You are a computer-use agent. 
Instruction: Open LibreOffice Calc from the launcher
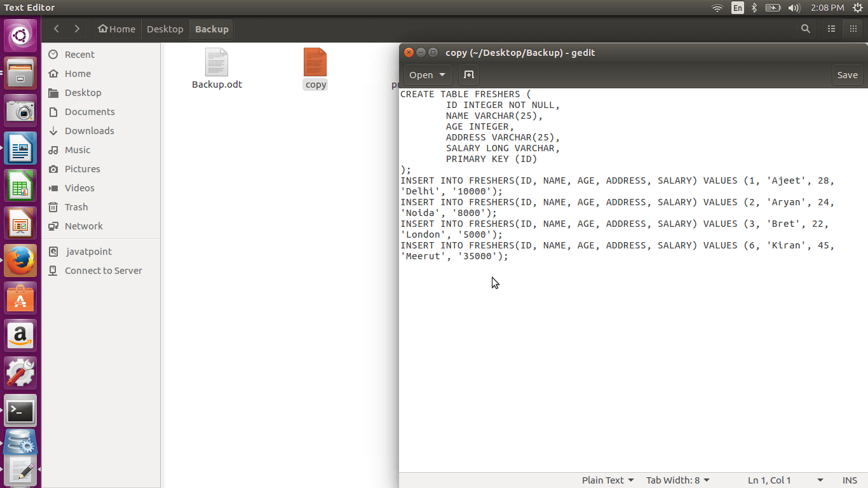click(x=20, y=187)
